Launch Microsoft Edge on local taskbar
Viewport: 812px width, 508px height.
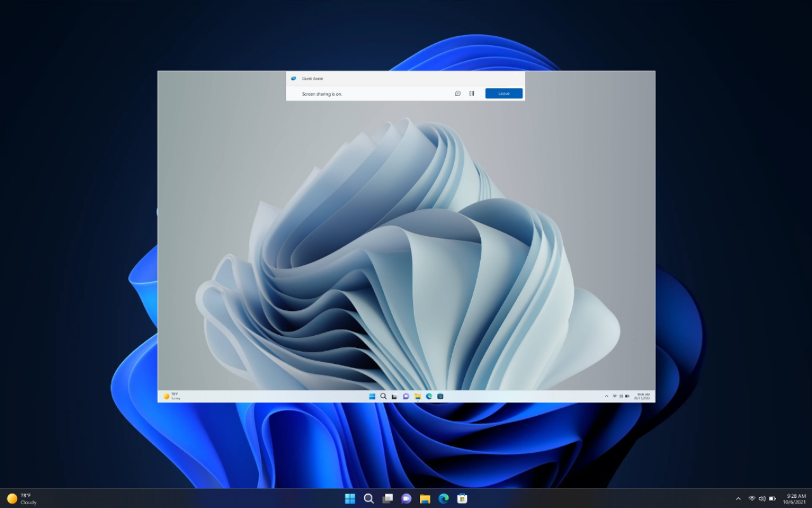tap(443, 498)
